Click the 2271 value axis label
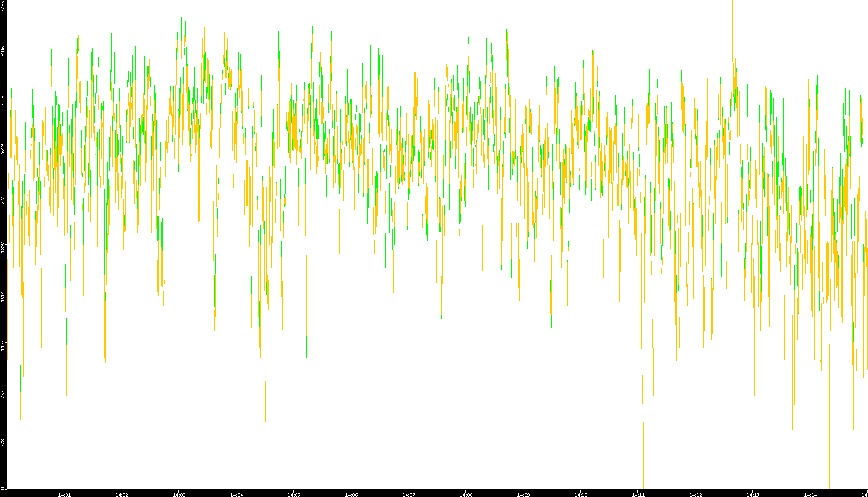 (x=3, y=198)
